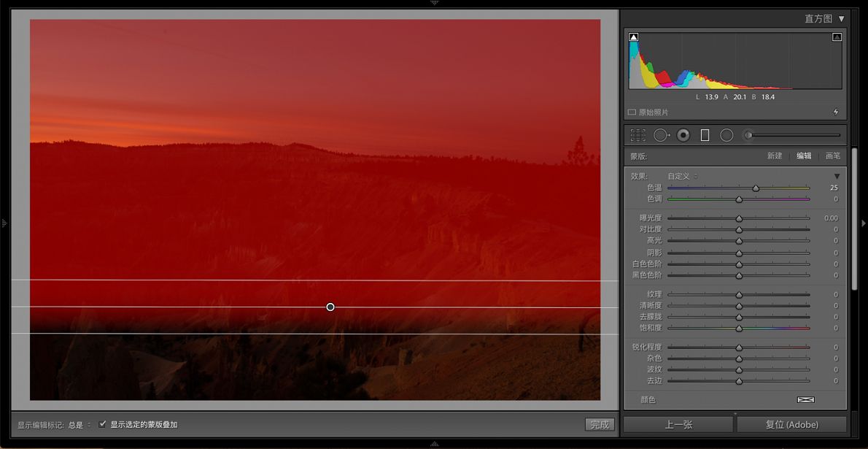Collapse the 直方图 panel with its triangle
The image size is (868, 449).
[842, 19]
